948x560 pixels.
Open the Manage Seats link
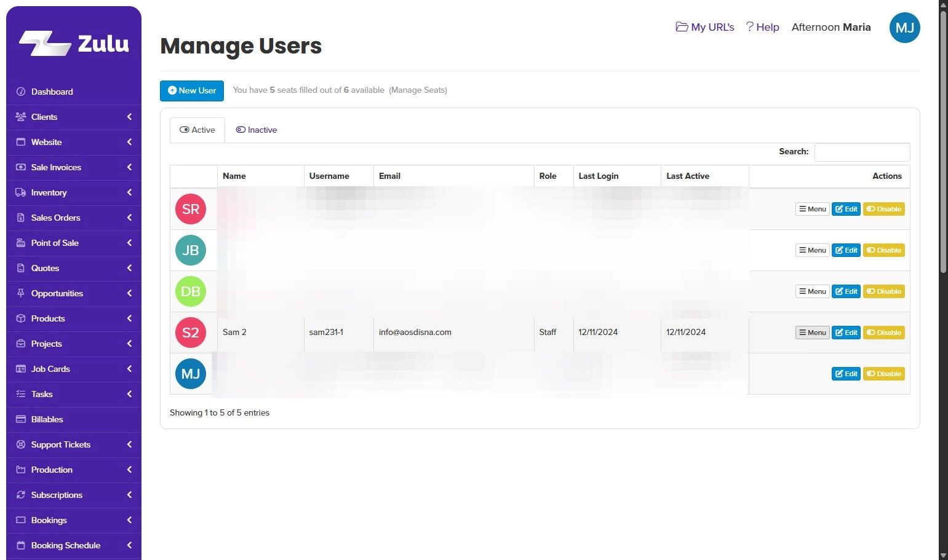click(x=418, y=90)
